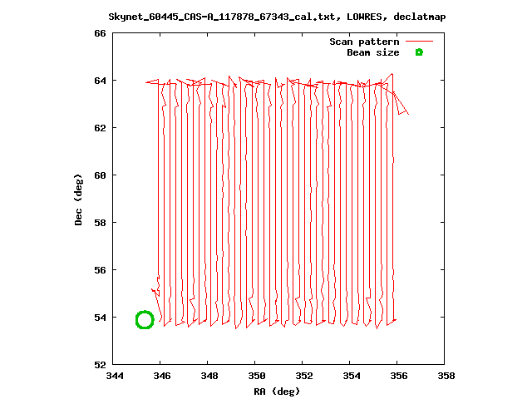The image size is (532, 399).
Task: Click the RA axis value 344
Action: point(115,376)
